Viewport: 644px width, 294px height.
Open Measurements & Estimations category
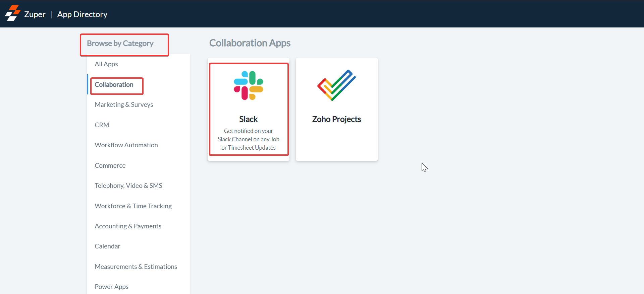(x=136, y=267)
